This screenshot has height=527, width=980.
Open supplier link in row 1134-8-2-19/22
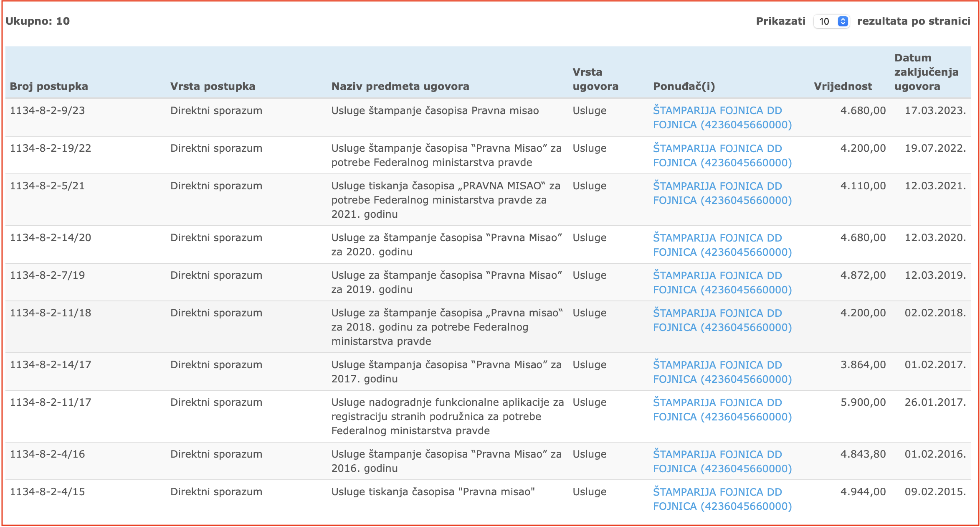click(722, 155)
